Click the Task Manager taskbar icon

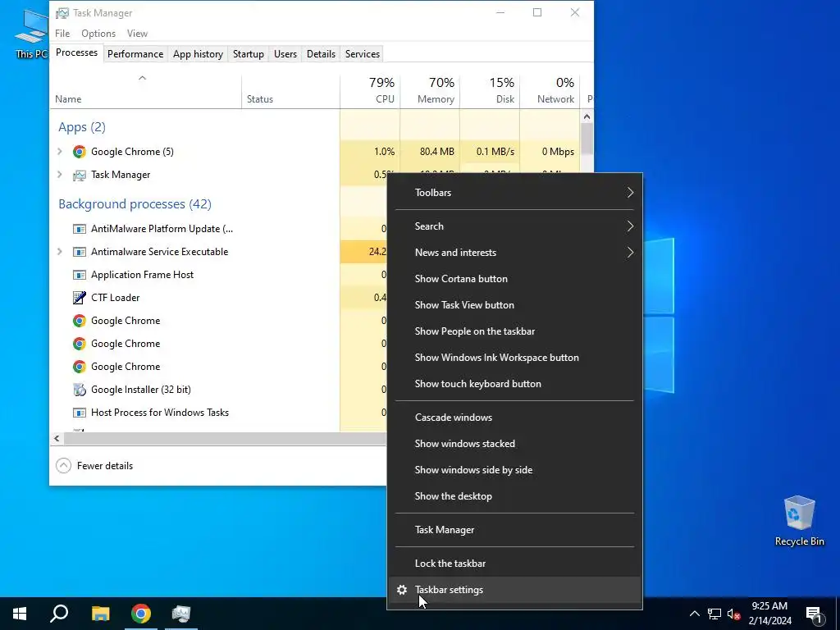(x=181, y=614)
